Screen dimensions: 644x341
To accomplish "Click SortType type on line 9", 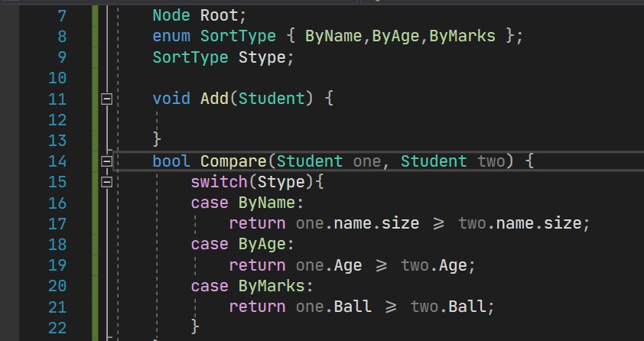I will (x=190, y=57).
